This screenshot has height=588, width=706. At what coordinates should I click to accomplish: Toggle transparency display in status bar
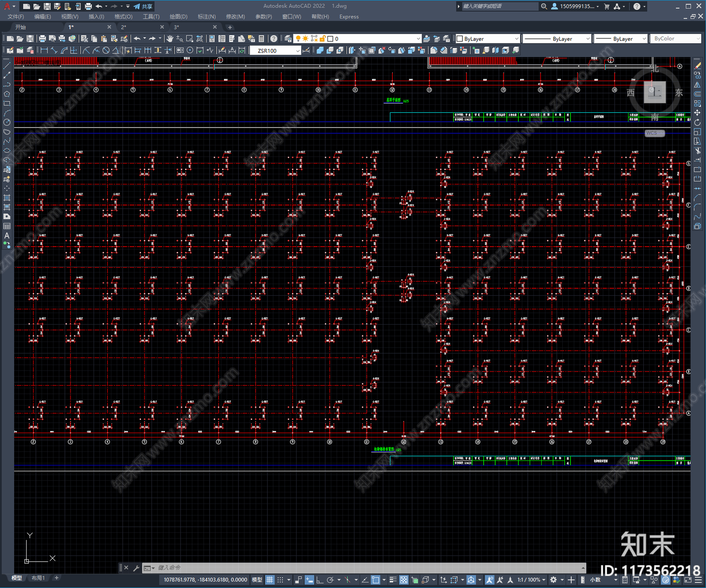404,580
